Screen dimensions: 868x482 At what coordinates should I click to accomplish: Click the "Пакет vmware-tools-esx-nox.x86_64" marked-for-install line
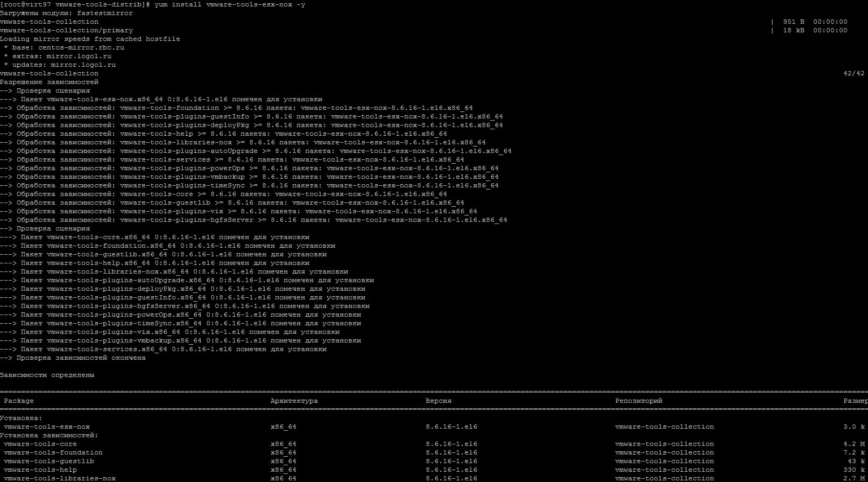pyautogui.click(x=161, y=99)
